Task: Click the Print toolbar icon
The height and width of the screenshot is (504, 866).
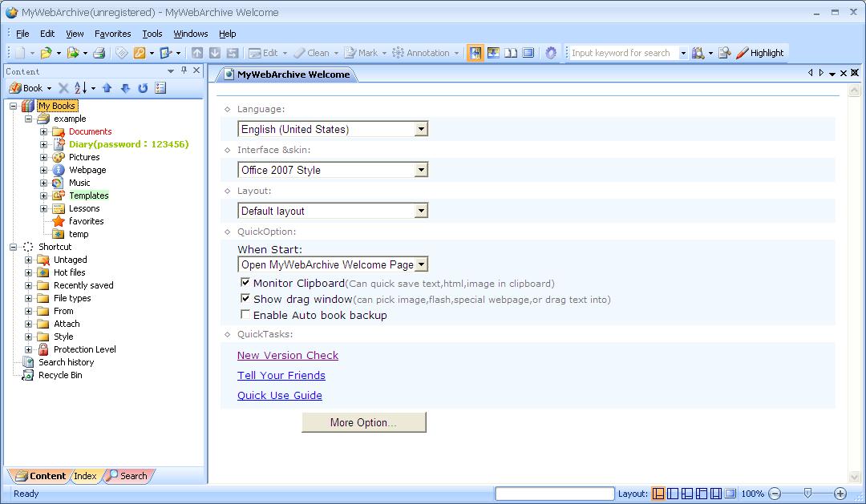Action: pos(99,53)
